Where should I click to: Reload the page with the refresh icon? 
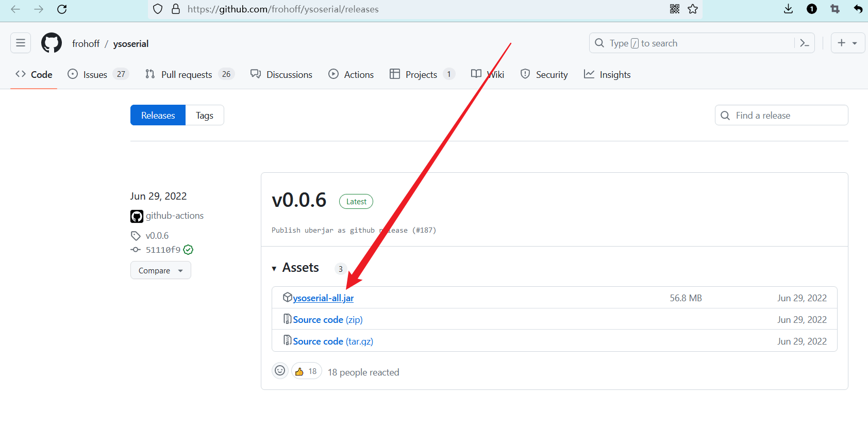62,9
